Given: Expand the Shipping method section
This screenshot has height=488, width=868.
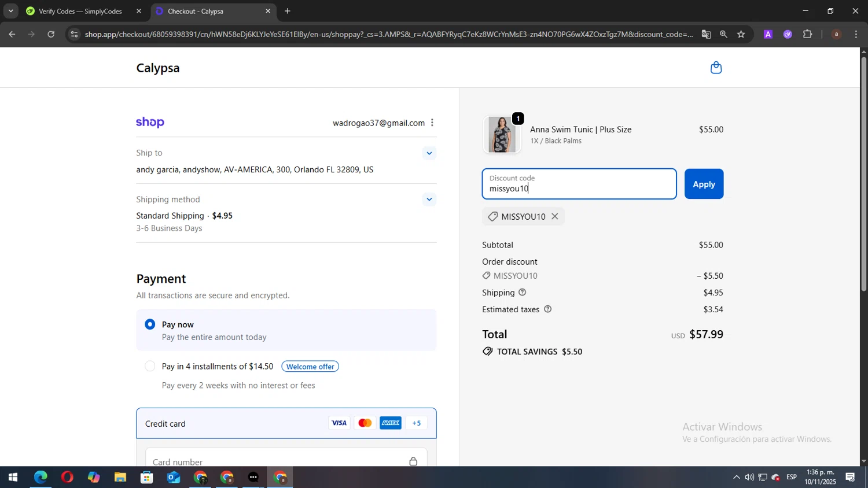Looking at the screenshot, I should click(429, 199).
